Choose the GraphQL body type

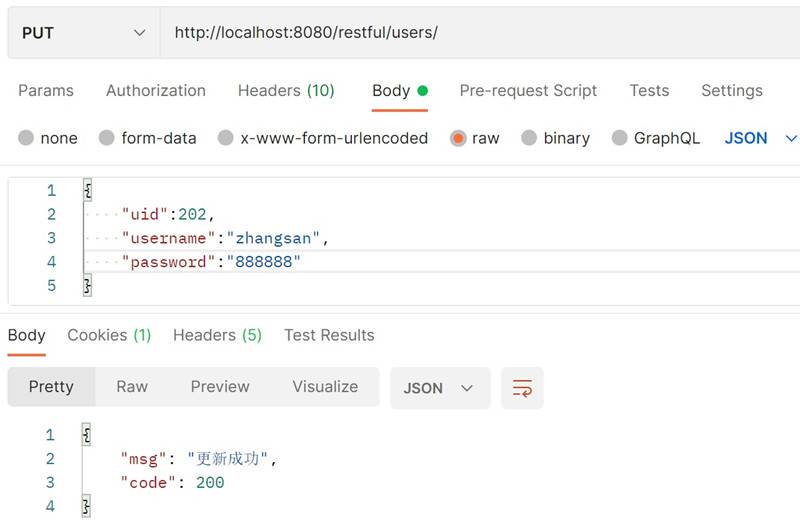click(x=620, y=138)
